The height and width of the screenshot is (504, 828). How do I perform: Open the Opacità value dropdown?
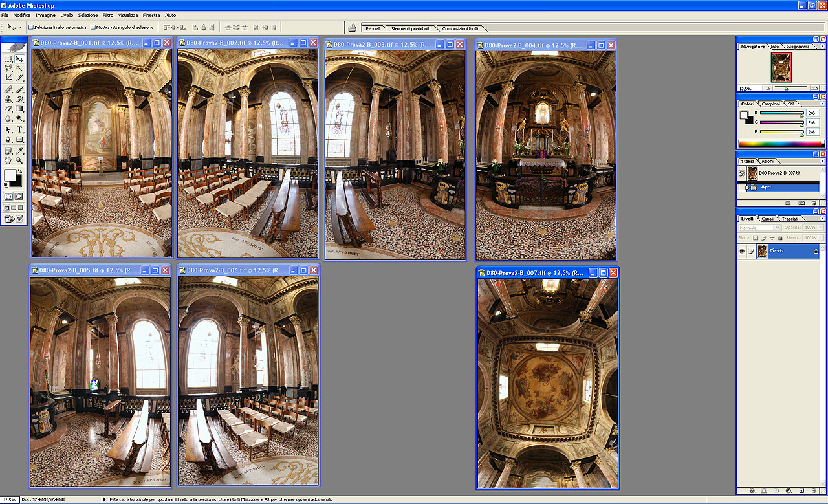pyautogui.click(x=820, y=227)
